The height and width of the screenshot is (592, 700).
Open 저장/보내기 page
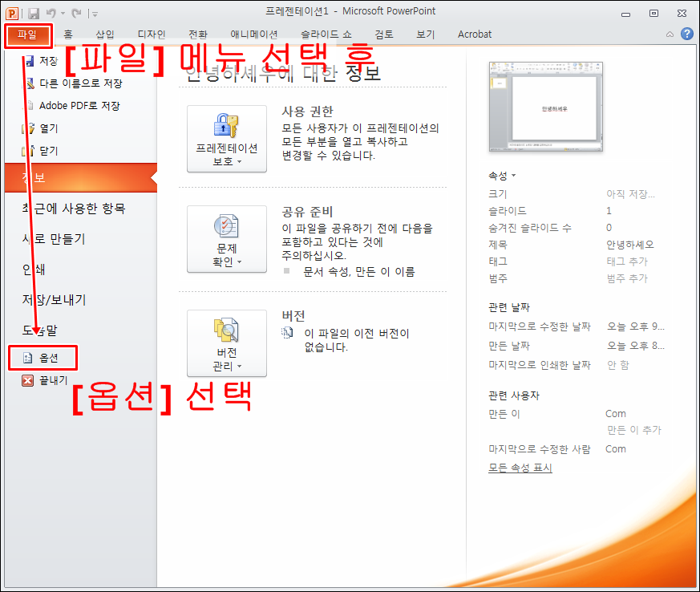click(x=54, y=299)
